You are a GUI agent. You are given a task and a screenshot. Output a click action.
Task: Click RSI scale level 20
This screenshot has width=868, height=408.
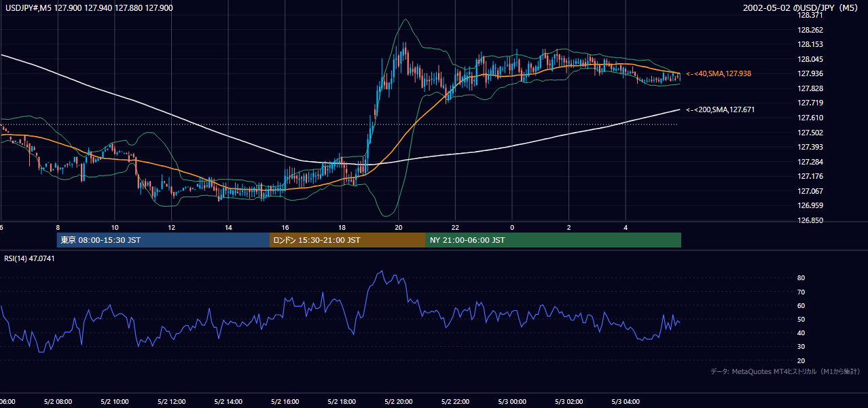point(801,360)
